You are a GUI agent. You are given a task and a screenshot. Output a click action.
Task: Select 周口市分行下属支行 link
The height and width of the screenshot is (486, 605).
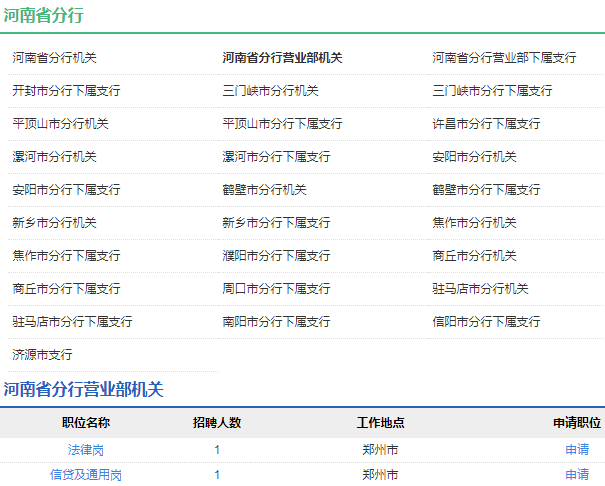[276, 289]
